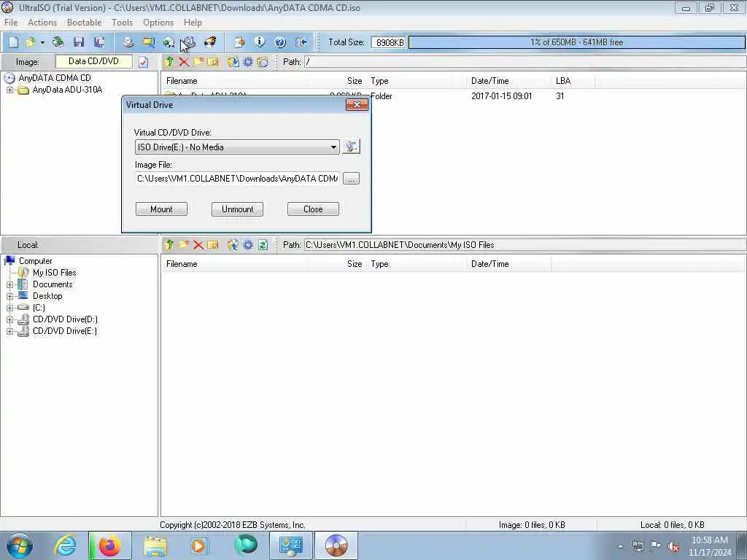Click the gear icon in Local pane toolbar

coord(248,245)
